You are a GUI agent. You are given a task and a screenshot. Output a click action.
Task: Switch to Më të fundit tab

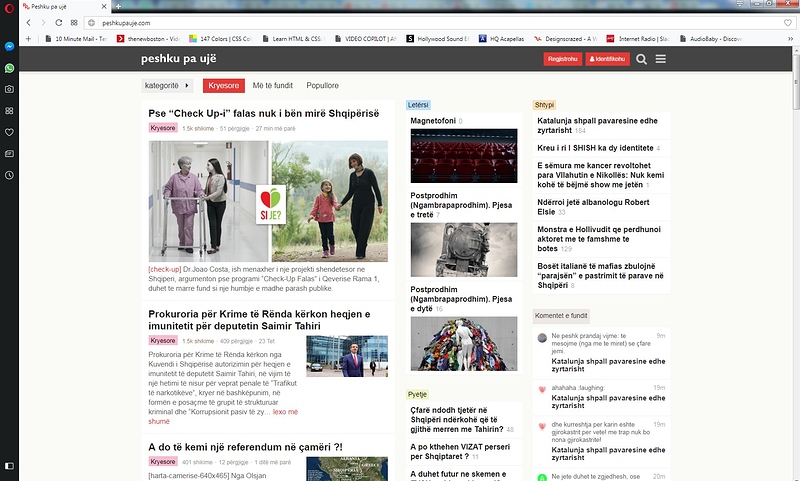(x=272, y=86)
